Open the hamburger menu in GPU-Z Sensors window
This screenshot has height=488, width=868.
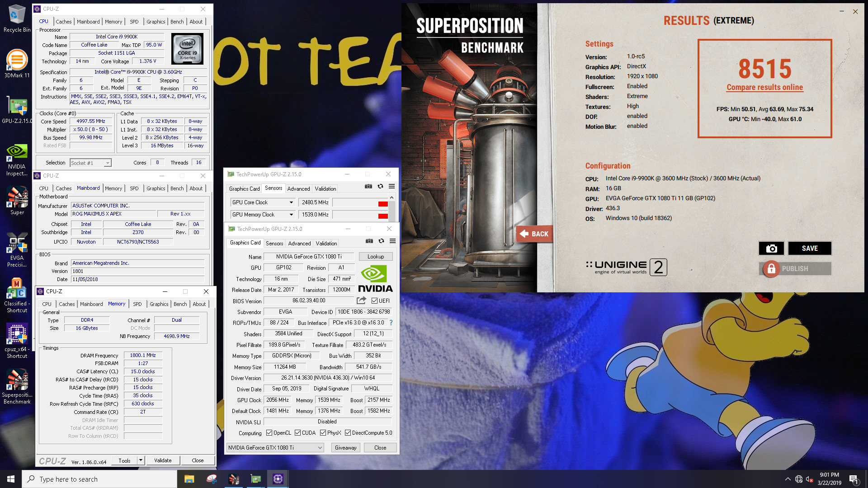coord(392,186)
